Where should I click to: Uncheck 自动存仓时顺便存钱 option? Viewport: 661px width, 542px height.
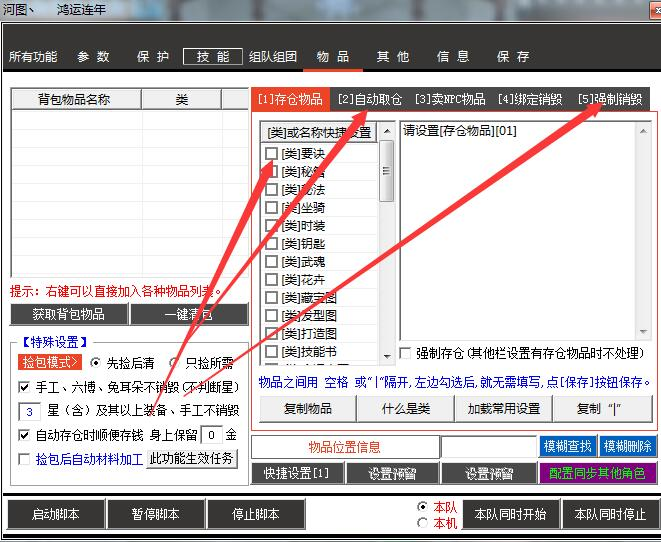[25, 435]
